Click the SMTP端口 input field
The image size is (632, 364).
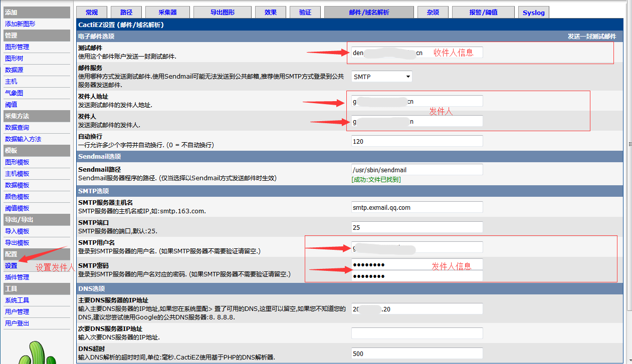click(x=417, y=227)
